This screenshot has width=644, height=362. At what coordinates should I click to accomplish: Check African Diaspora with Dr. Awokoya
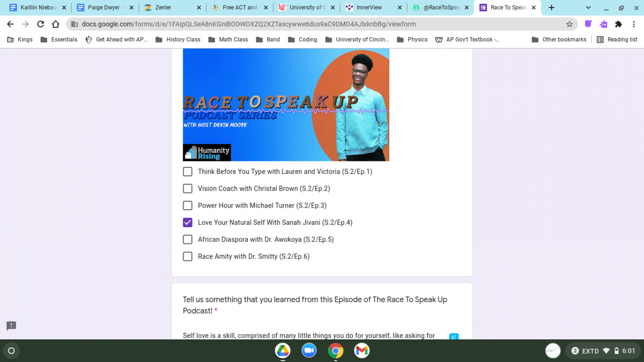click(188, 239)
